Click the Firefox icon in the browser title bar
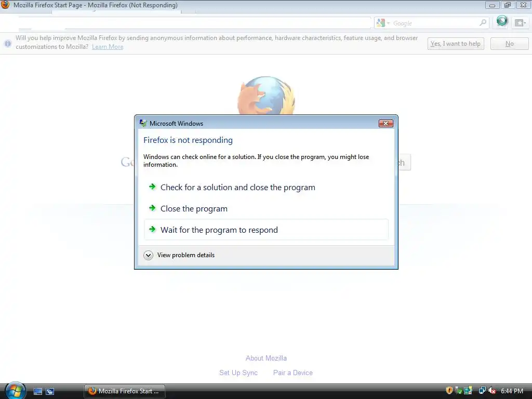Viewport: 532px width, 399px height. [5, 4]
